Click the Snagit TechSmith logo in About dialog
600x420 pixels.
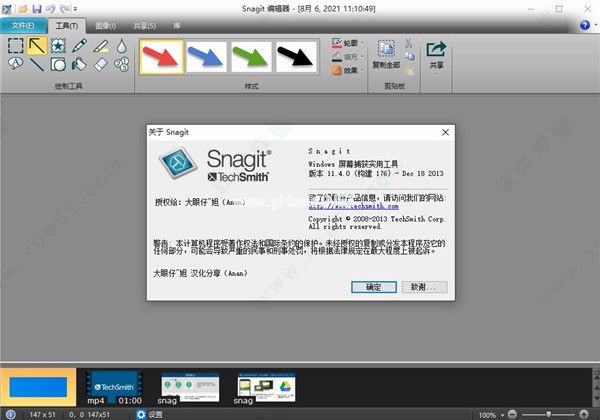[x=215, y=164]
